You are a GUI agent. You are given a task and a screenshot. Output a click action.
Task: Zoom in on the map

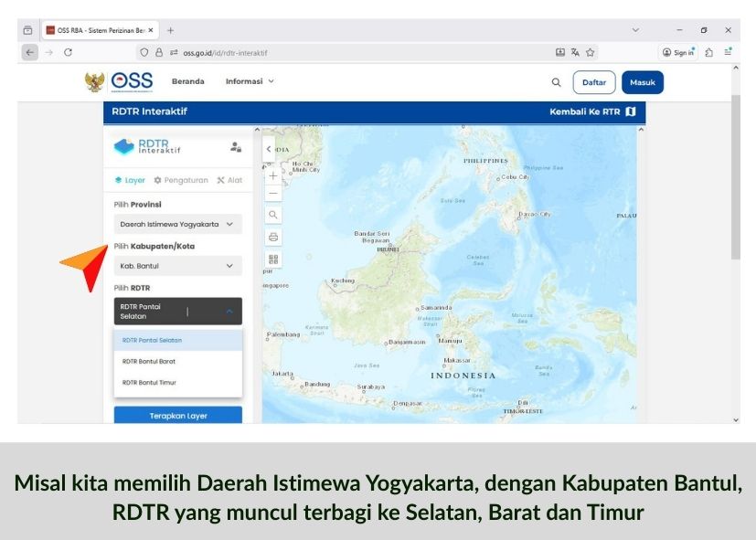pos(273,175)
